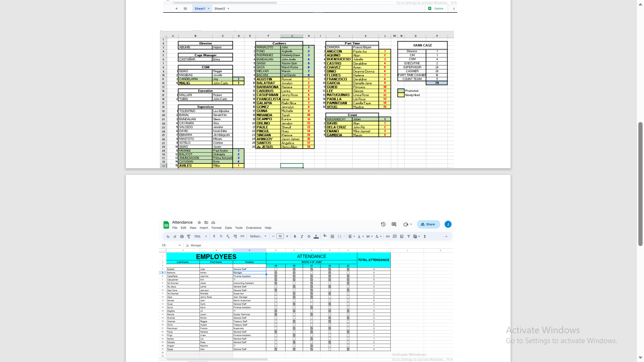Click the name box showing C5
The image size is (644, 362).
tap(172, 246)
